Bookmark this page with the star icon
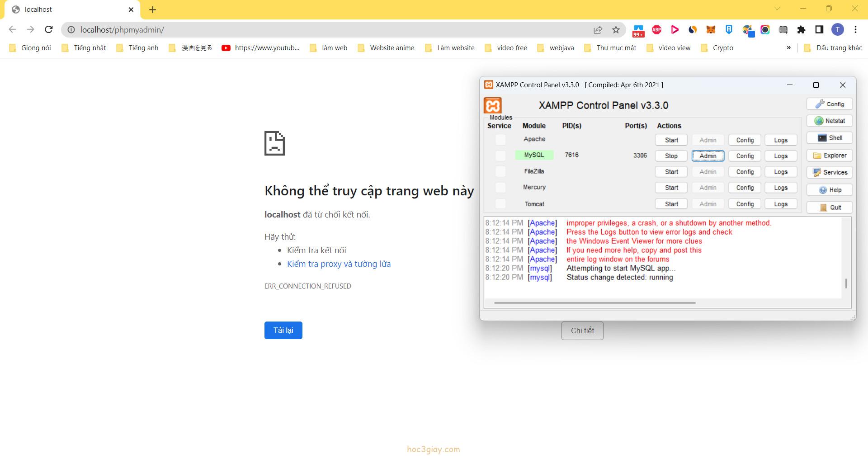868x459 pixels. click(616, 30)
